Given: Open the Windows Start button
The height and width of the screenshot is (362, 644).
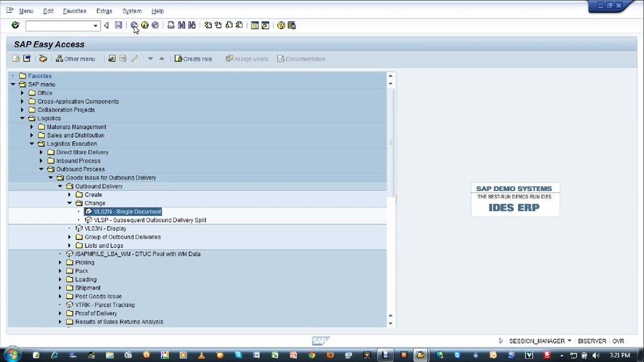Looking at the screenshot, I should (12, 355).
